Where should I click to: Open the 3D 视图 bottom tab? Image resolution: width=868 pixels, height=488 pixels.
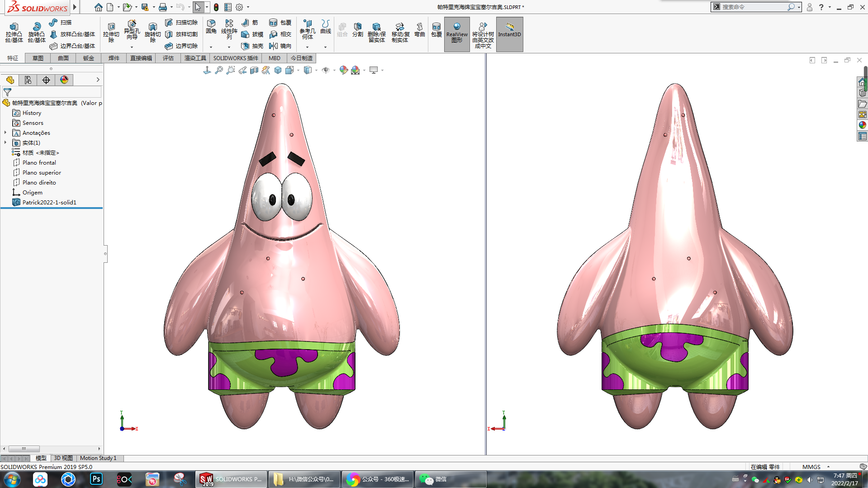click(63, 458)
